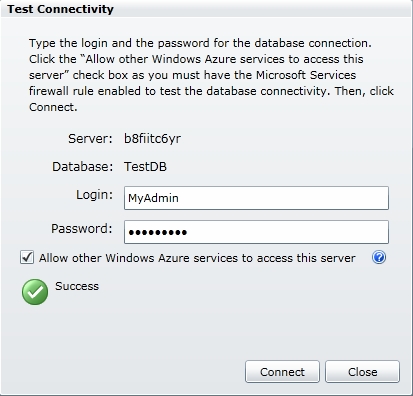Viewport: 413px width, 396px height.
Task: Click the masked dots in the Password box
Action: click(x=158, y=233)
